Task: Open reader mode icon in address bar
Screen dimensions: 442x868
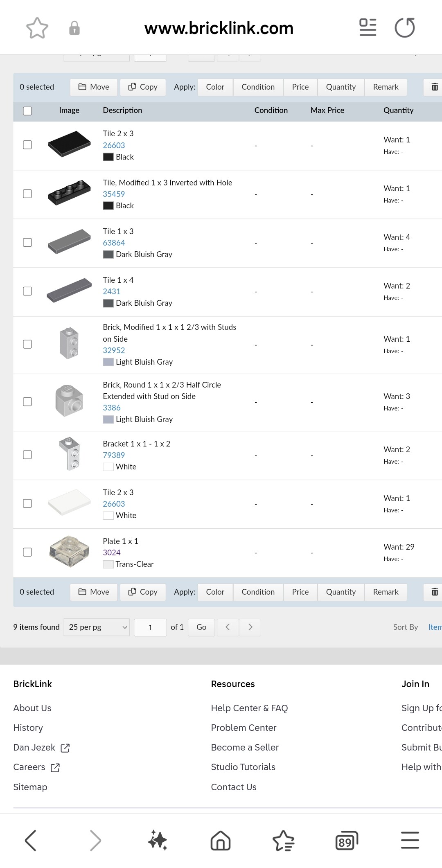Action: [x=368, y=27]
